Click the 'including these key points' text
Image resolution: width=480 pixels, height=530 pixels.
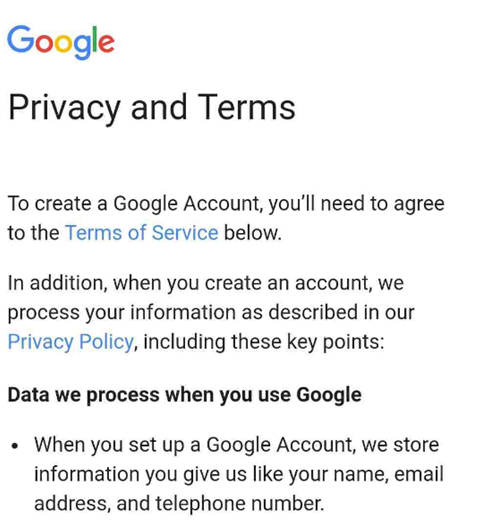click(x=264, y=342)
